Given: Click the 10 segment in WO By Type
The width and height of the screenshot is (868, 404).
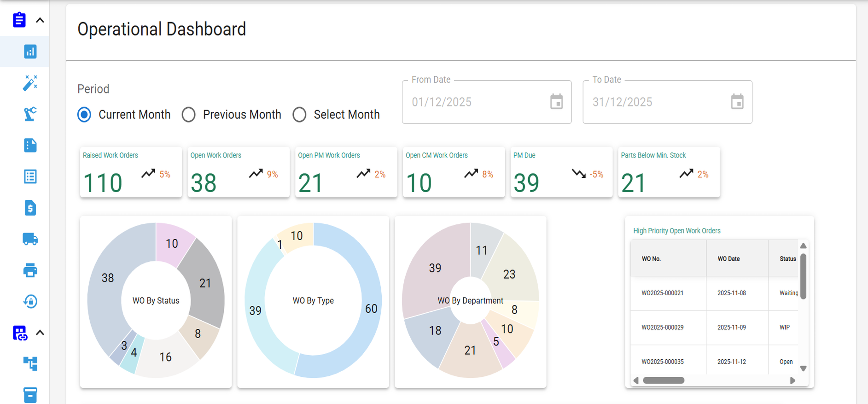Looking at the screenshot, I should coord(297,236).
